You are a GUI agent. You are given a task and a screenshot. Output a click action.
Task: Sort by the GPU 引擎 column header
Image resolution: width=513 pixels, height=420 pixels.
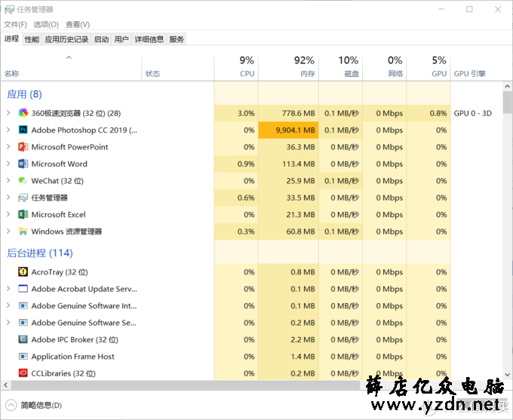click(476, 67)
